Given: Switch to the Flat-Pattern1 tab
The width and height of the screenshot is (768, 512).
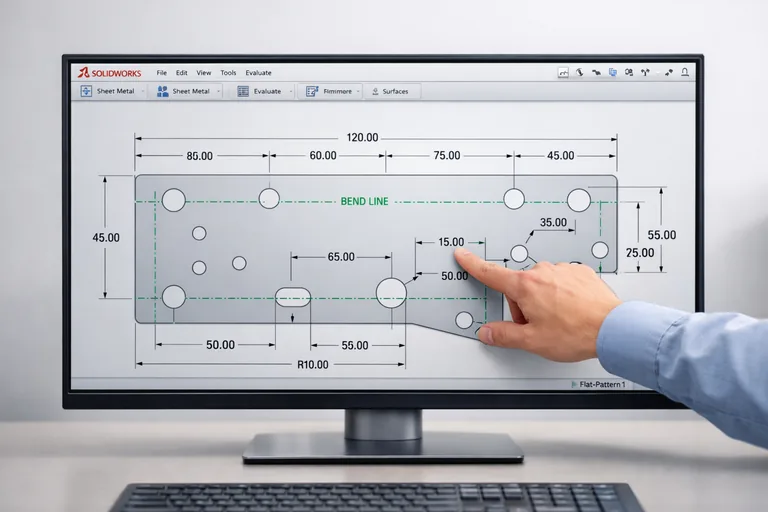Looking at the screenshot, I should 602,384.
